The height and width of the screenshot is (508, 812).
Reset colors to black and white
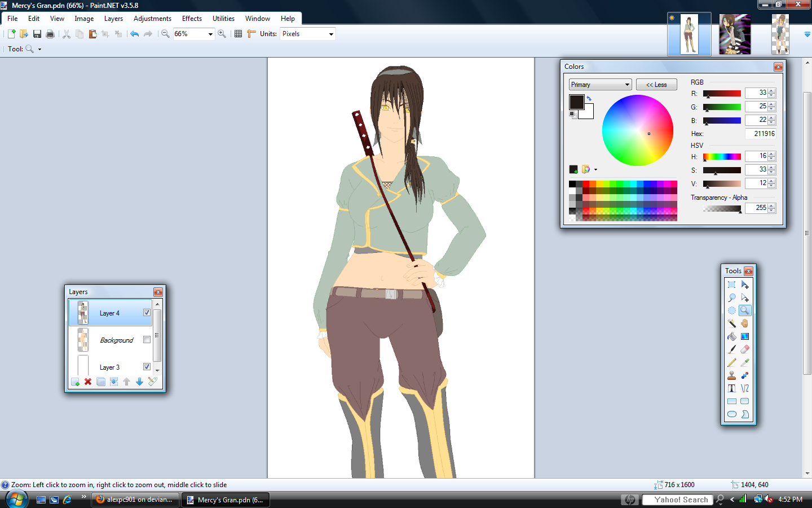pos(573,115)
